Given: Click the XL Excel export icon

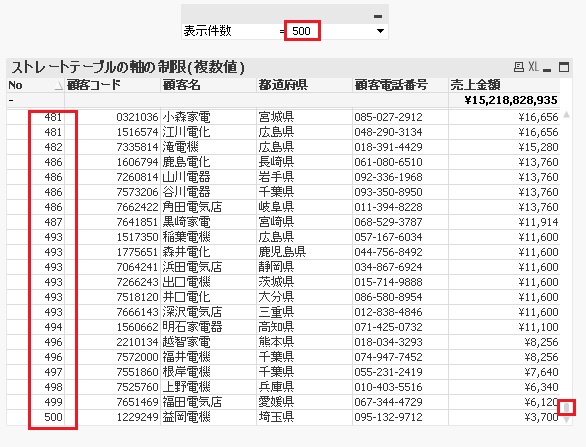Looking at the screenshot, I should [x=533, y=67].
